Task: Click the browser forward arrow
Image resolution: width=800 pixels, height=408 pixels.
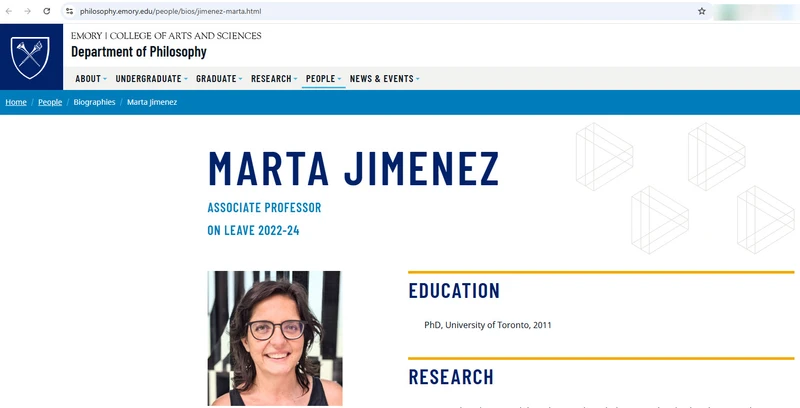Action: pos(27,11)
